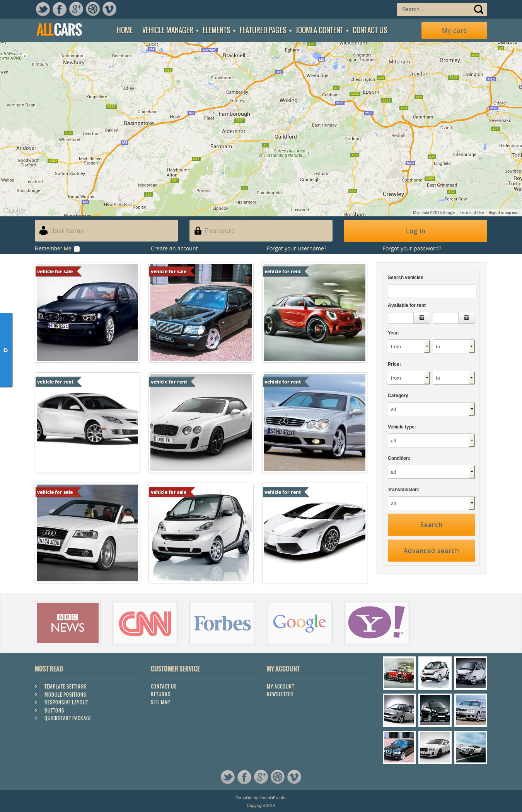Click the Advanced search button
Image resolution: width=522 pixels, height=812 pixels.
click(x=431, y=550)
